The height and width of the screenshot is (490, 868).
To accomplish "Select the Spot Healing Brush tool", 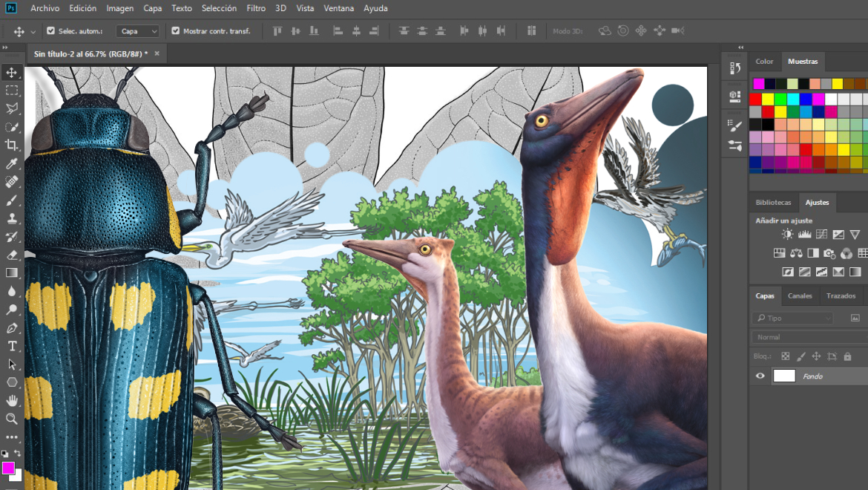I will point(12,182).
